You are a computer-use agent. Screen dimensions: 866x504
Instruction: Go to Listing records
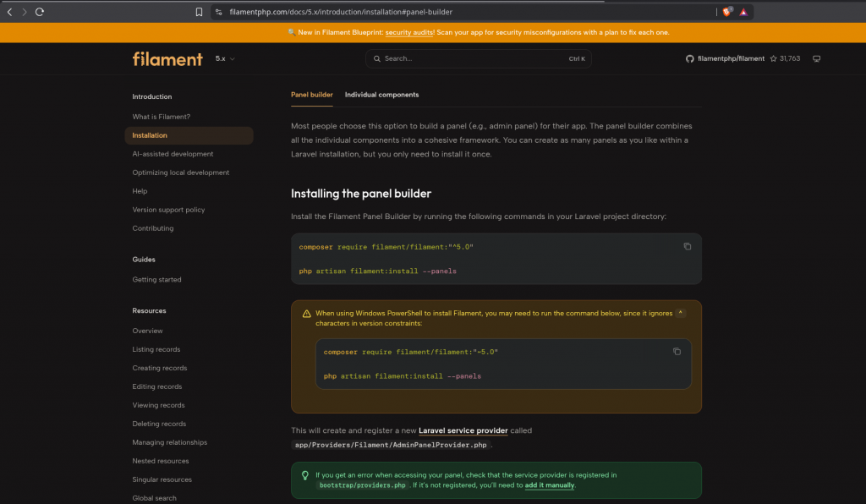[x=156, y=349]
